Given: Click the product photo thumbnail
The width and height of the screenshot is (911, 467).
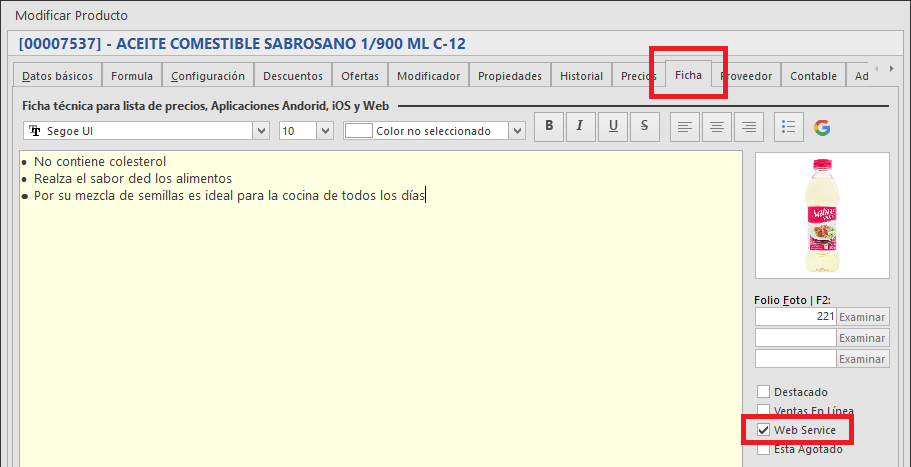Looking at the screenshot, I should 821,216.
